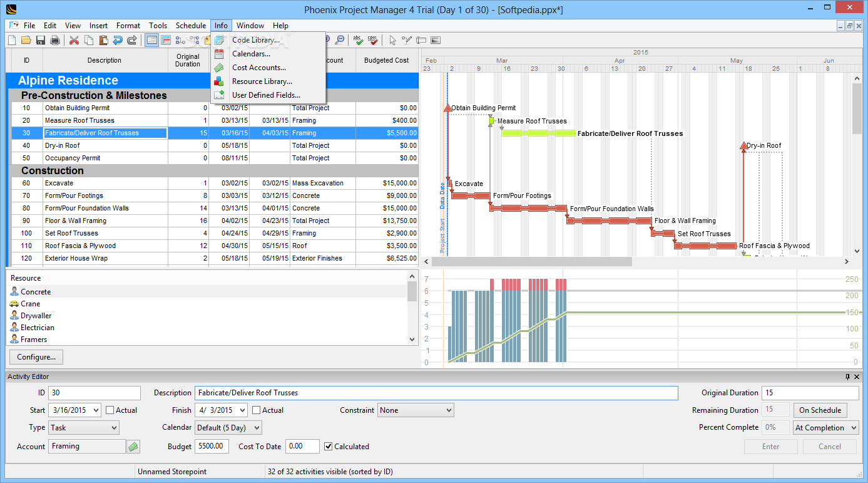Screen dimensions: 868x483
Task: Open a file with the folder icon
Action: pyautogui.click(x=26, y=40)
